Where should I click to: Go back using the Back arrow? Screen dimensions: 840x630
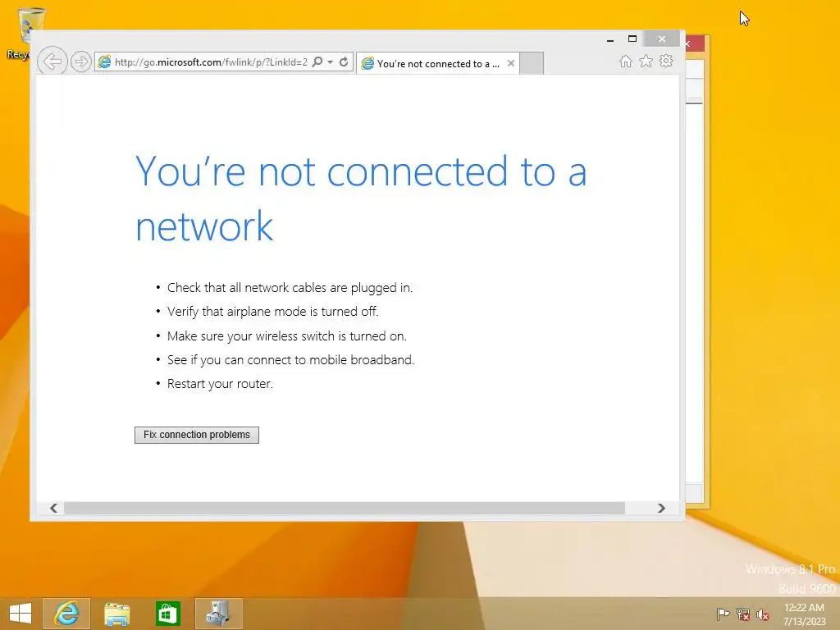(52, 62)
